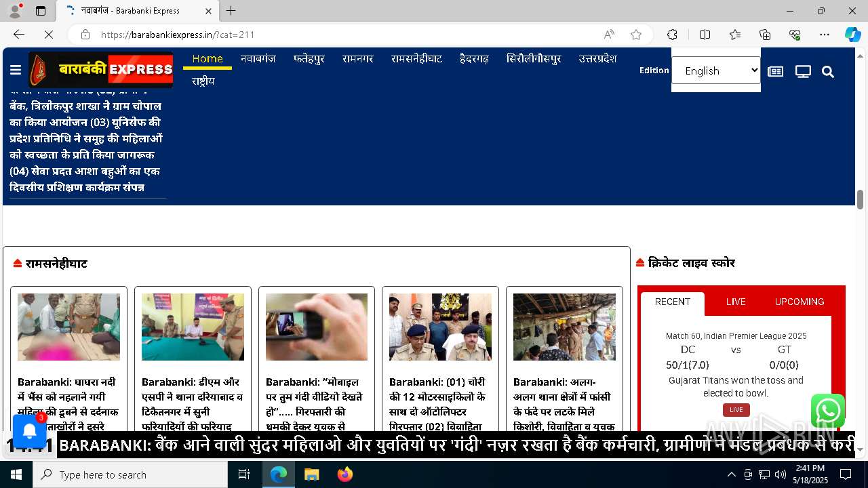Image resolution: width=868 pixels, height=488 pixels.
Task: Open Copilot sidebar icon
Action: tap(852, 35)
